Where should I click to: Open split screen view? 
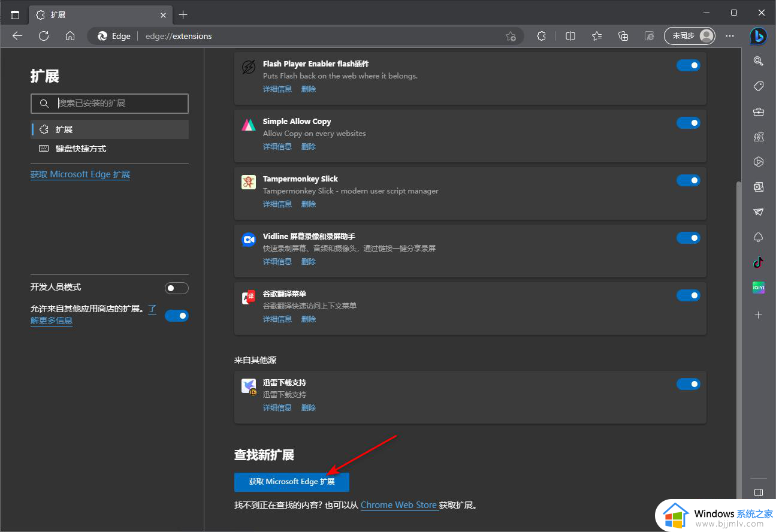[570, 36]
